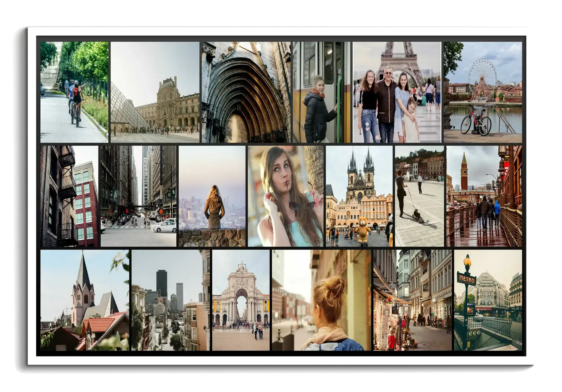Screen dimensions: 562x392
Task: Open the woman with hair bun photo
Action: [x=321, y=300]
